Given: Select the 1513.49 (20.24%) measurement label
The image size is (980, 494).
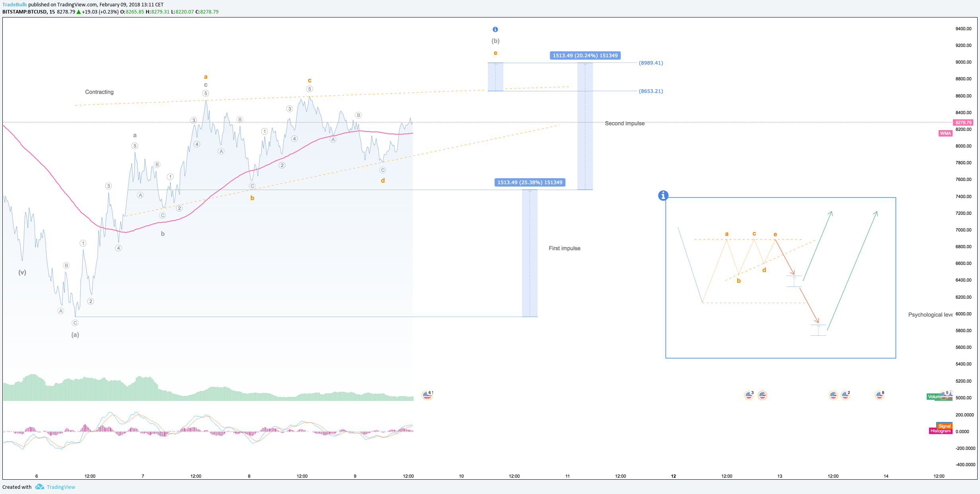Looking at the screenshot, I should click(585, 55).
